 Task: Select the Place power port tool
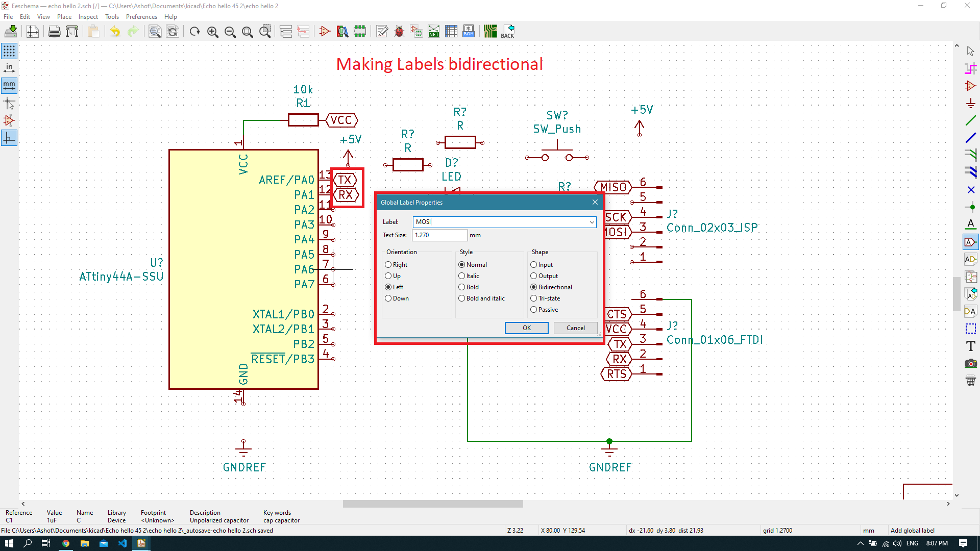point(971,103)
